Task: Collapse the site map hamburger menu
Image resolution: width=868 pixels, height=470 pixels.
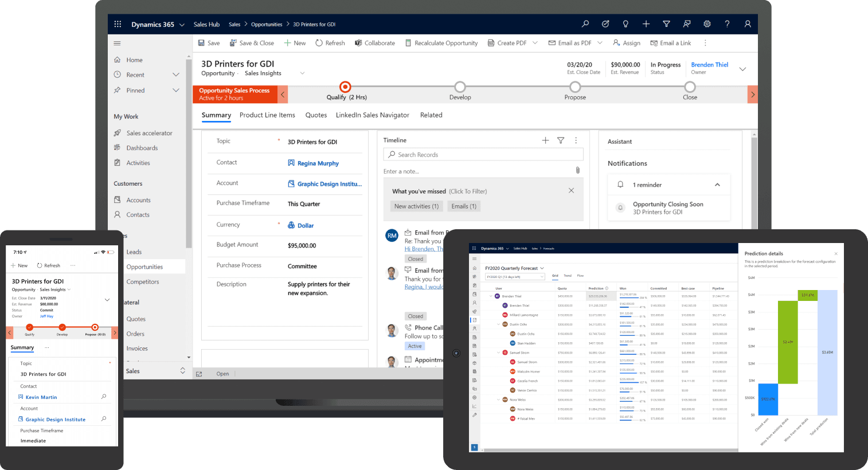Action: (118, 43)
